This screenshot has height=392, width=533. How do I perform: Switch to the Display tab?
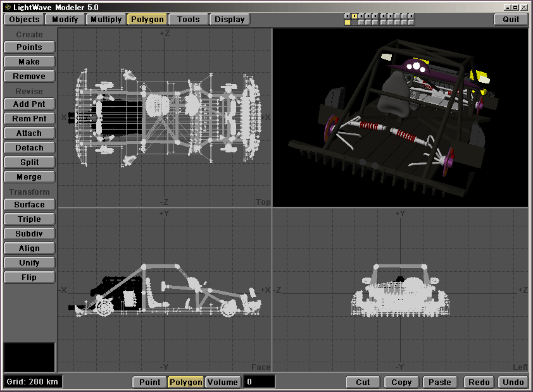pyautogui.click(x=229, y=20)
